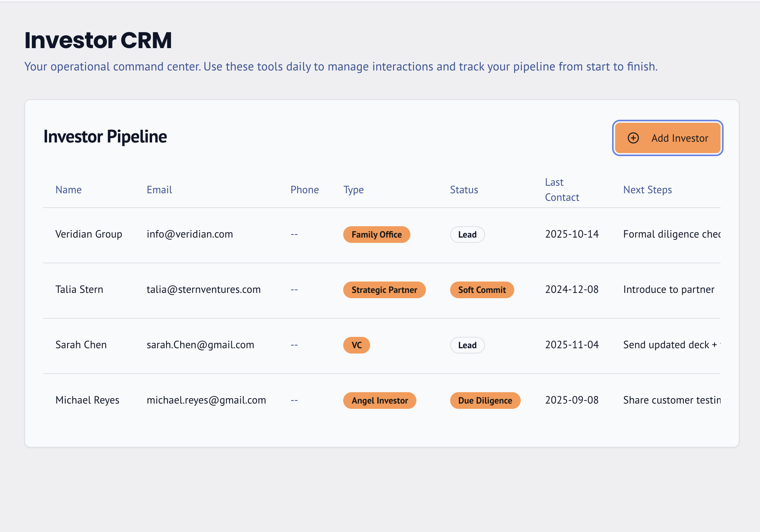Open the Veridian Group investor row
Image resolution: width=760 pixels, height=532 pixels.
tap(88, 234)
